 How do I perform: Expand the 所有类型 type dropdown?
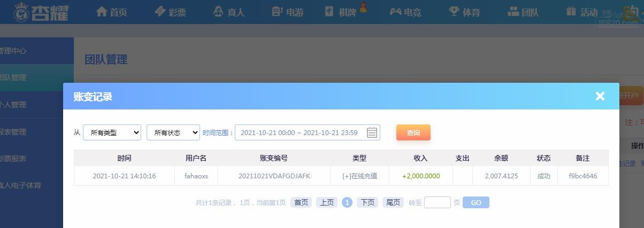[x=112, y=132]
